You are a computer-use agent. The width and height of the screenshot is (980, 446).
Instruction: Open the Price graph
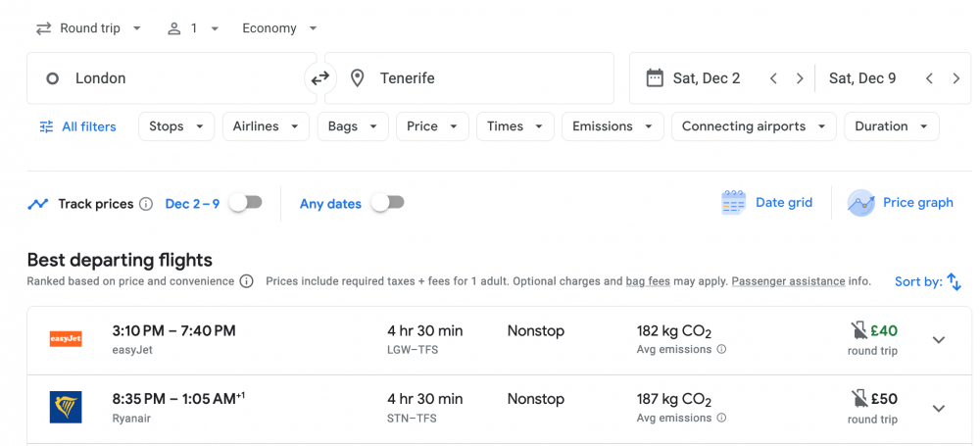click(900, 203)
